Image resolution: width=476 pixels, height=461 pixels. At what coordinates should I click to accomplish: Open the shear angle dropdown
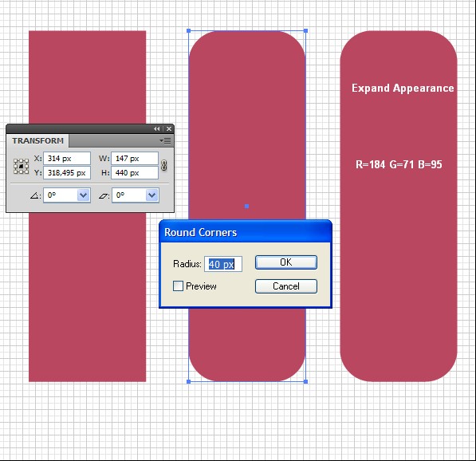[152, 195]
